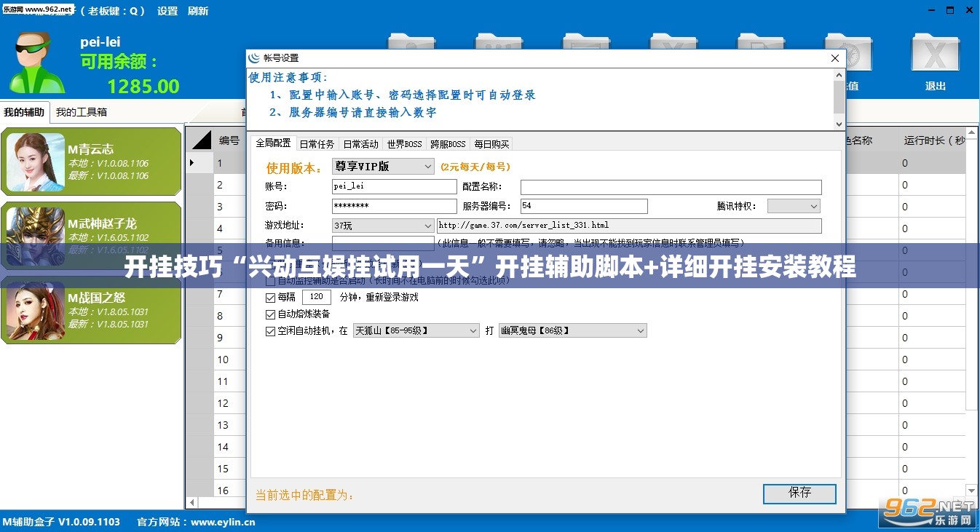
Task: Open the www.eylin.cn official website link
Action: [223, 522]
